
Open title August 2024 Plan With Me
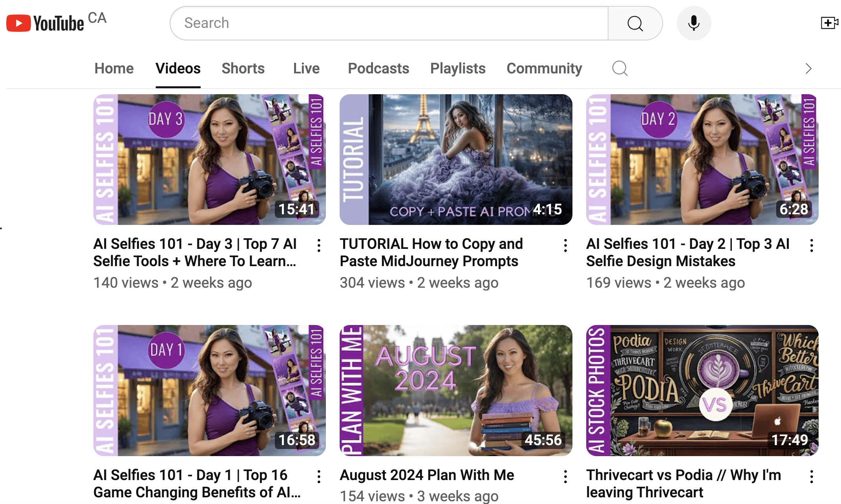click(x=427, y=475)
